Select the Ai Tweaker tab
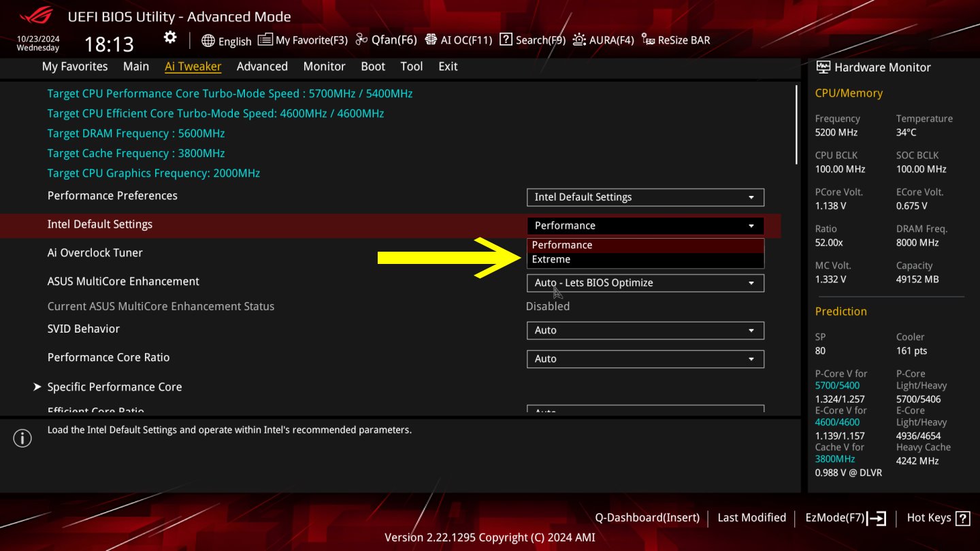Viewport: 980px width, 551px height. coord(193,66)
